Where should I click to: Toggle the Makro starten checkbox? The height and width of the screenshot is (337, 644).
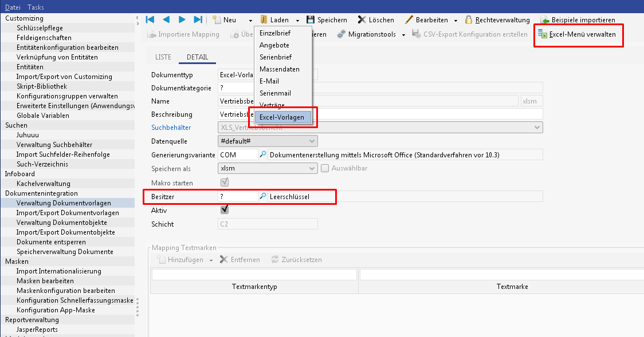coord(225,183)
